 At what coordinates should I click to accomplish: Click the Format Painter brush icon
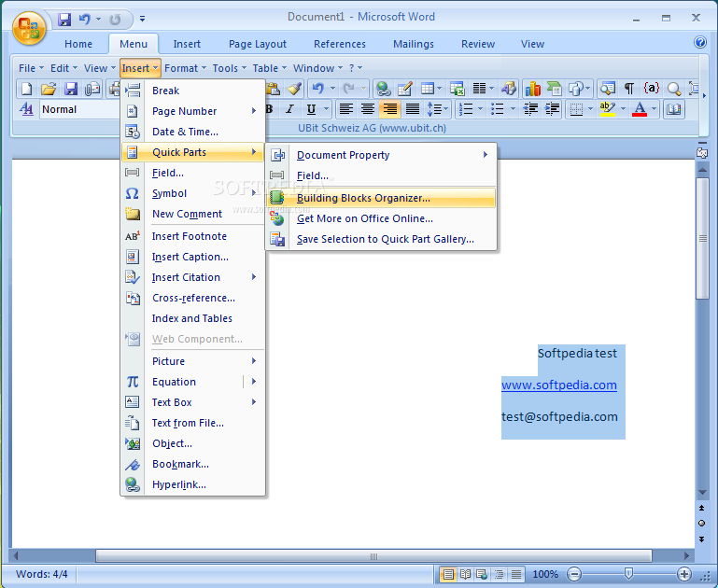[294, 89]
